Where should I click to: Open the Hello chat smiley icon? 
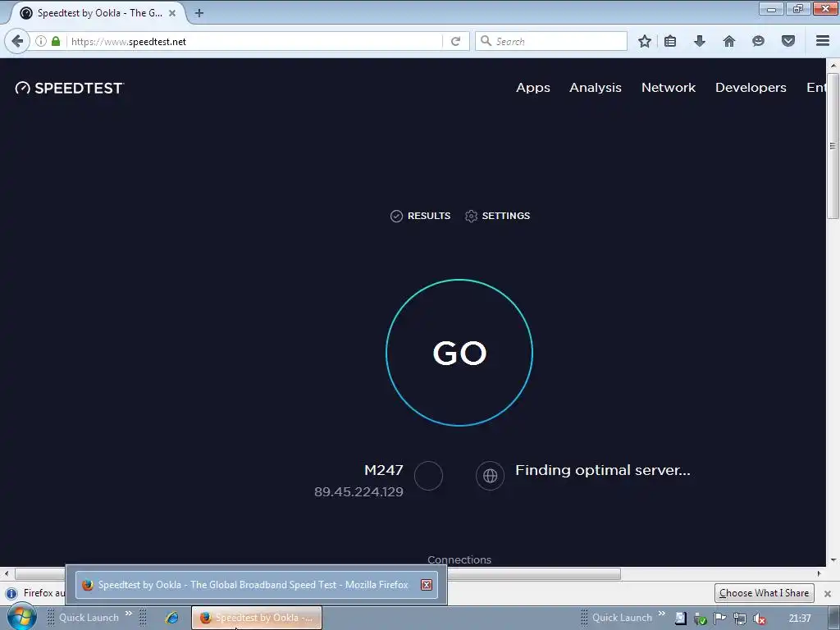(x=758, y=41)
